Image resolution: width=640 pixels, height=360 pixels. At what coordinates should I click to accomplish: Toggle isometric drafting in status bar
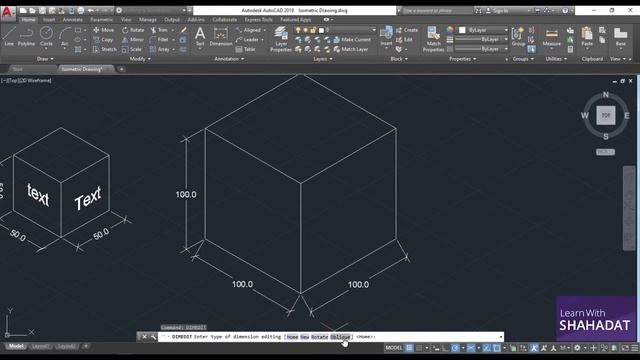(471, 348)
